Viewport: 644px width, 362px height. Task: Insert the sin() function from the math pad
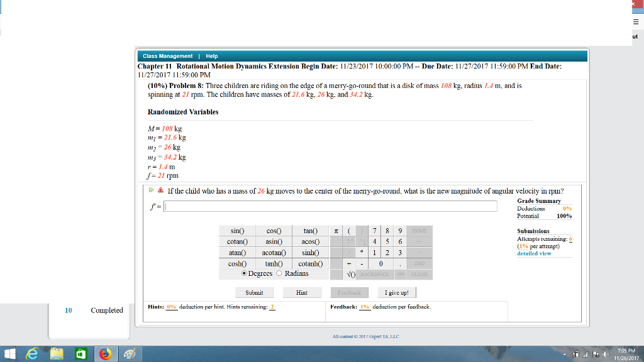pos(237,230)
